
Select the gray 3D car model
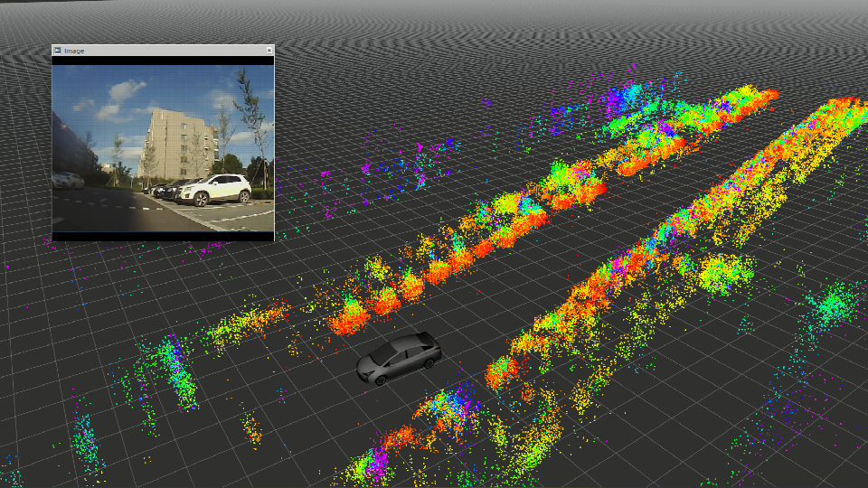click(398, 358)
